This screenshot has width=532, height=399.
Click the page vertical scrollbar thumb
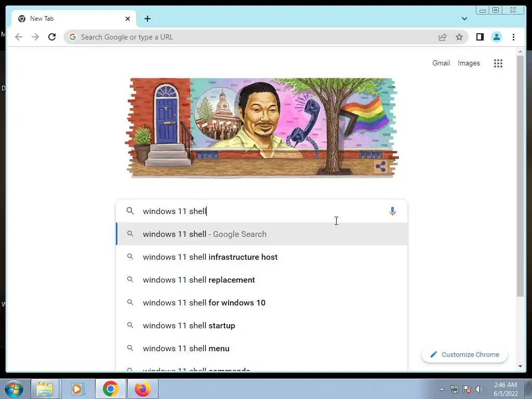click(520, 176)
